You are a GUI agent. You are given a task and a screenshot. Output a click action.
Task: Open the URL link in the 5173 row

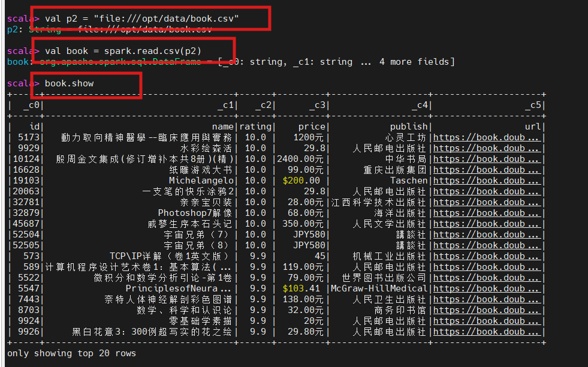(486, 138)
